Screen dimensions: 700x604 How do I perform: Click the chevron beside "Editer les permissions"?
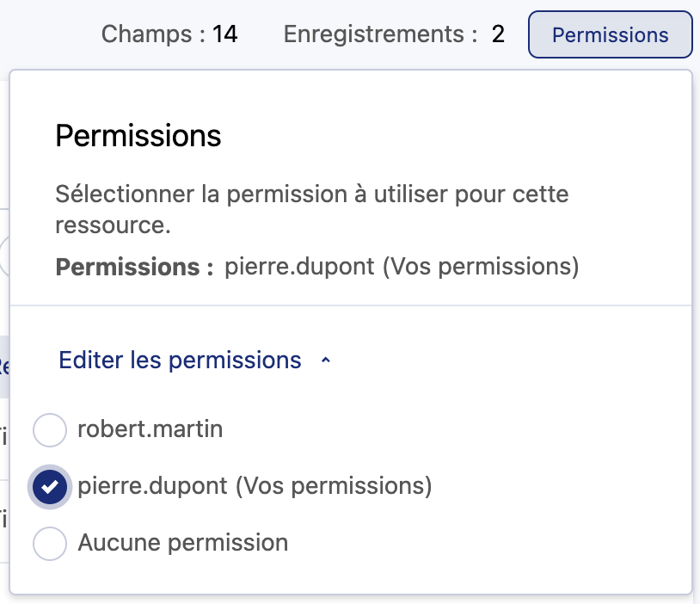325,361
